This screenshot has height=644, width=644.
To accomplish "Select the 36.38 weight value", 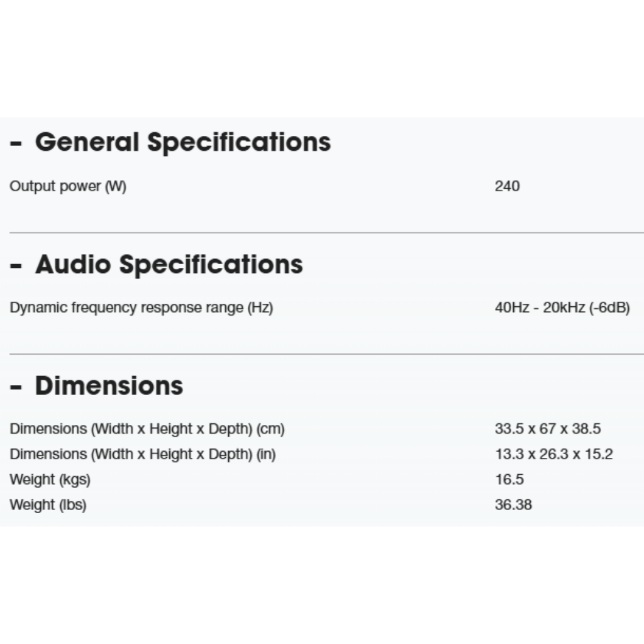I will pos(513,505).
